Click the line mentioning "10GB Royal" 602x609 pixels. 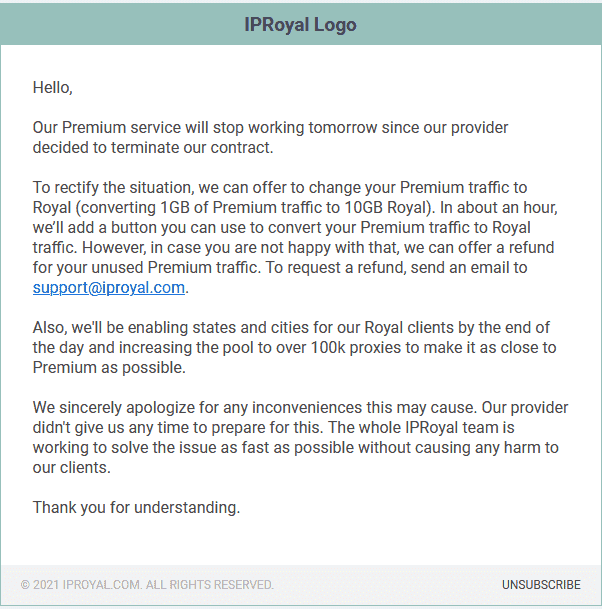295,208
